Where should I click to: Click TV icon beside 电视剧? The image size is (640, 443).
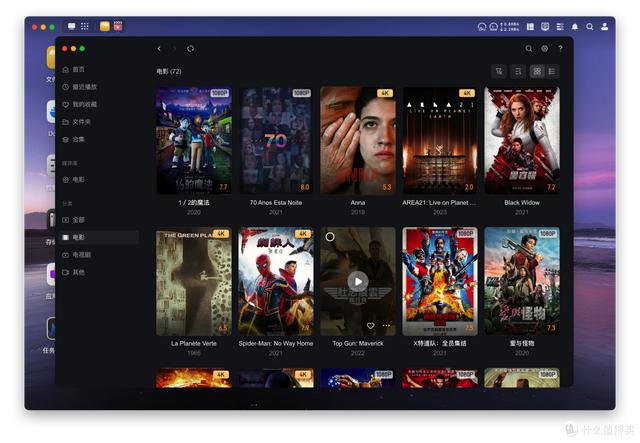click(65, 255)
